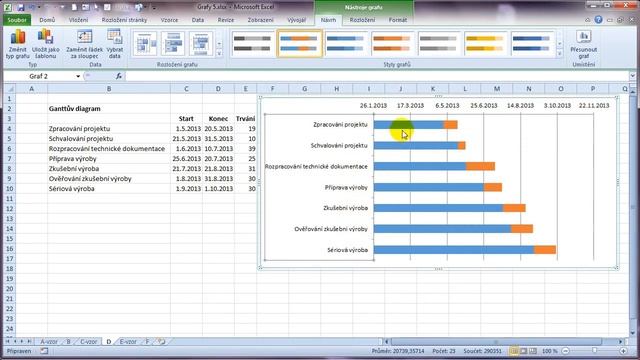Switch to Zobrazení ribbon tab
Screen dimensions: 640x360
pos(260,20)
